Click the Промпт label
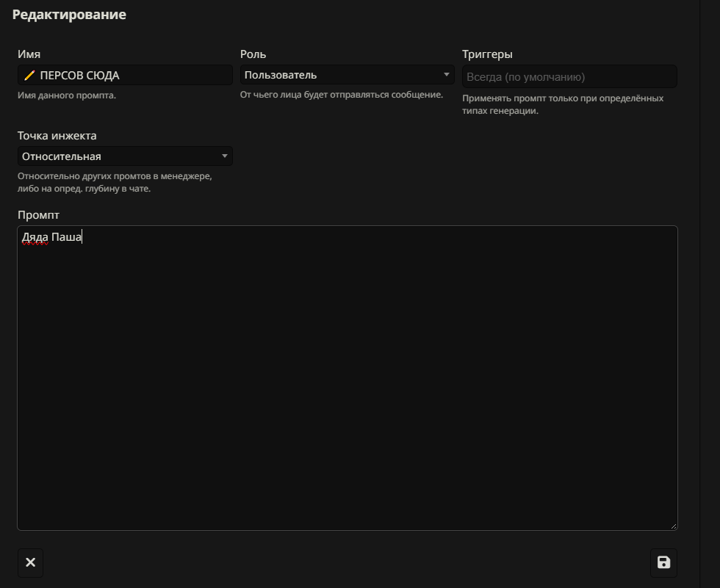 point(38,215)
